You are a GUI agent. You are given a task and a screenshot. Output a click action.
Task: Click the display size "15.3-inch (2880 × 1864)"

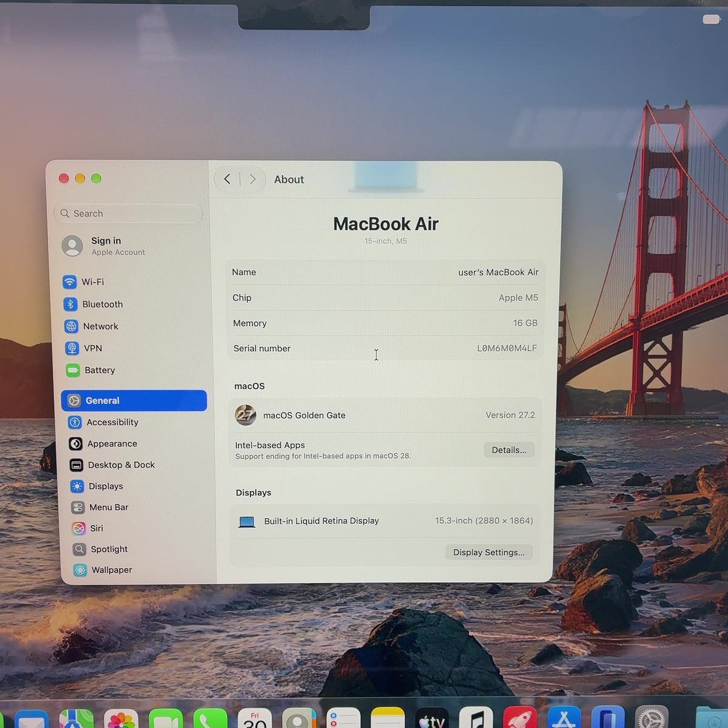[484, 521]
